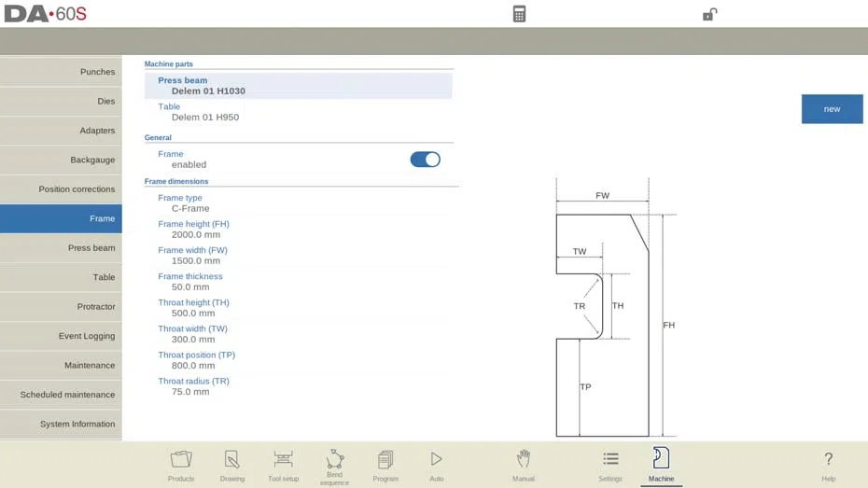
Task: Open Protractor sidebar tab
Action: [x=61, y=307]
